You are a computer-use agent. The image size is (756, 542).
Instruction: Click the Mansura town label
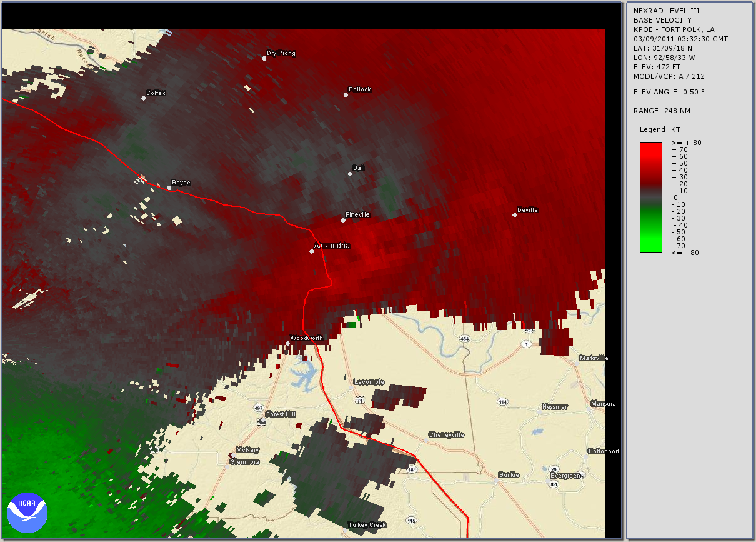(603, 404)
